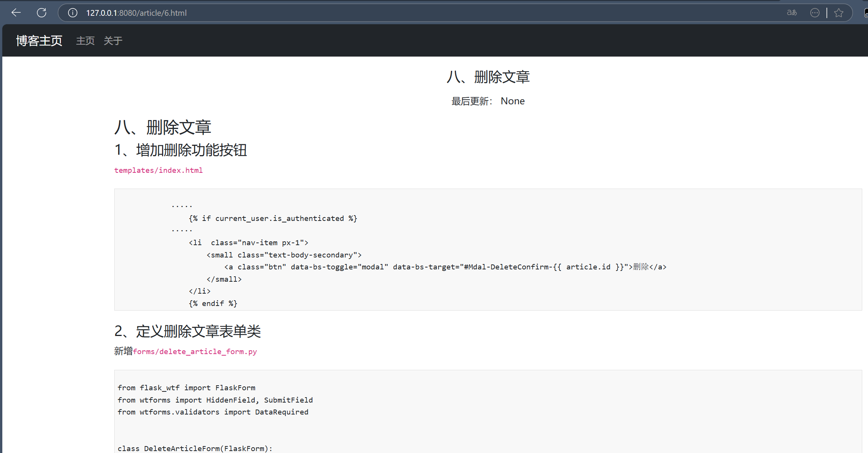
Task: Click the address bar URL text
Action: 136,13
